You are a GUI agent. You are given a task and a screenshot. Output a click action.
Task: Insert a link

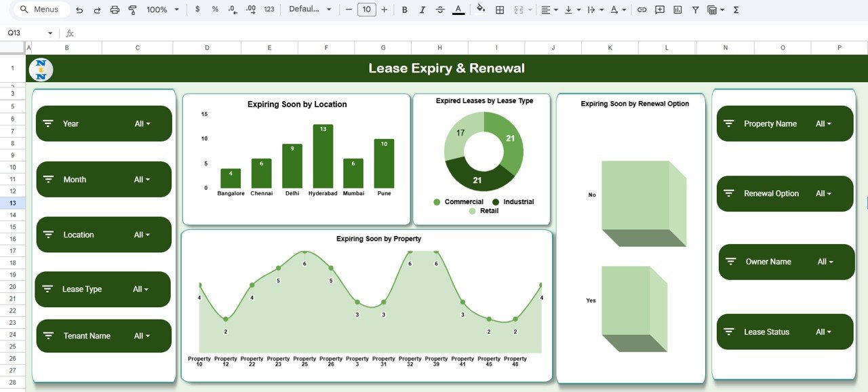(642, 9)
